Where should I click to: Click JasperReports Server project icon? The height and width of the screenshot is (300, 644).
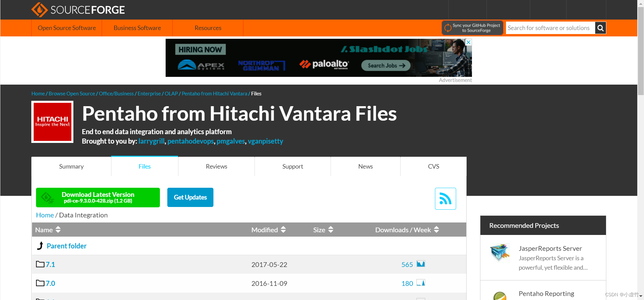[500, 252]
